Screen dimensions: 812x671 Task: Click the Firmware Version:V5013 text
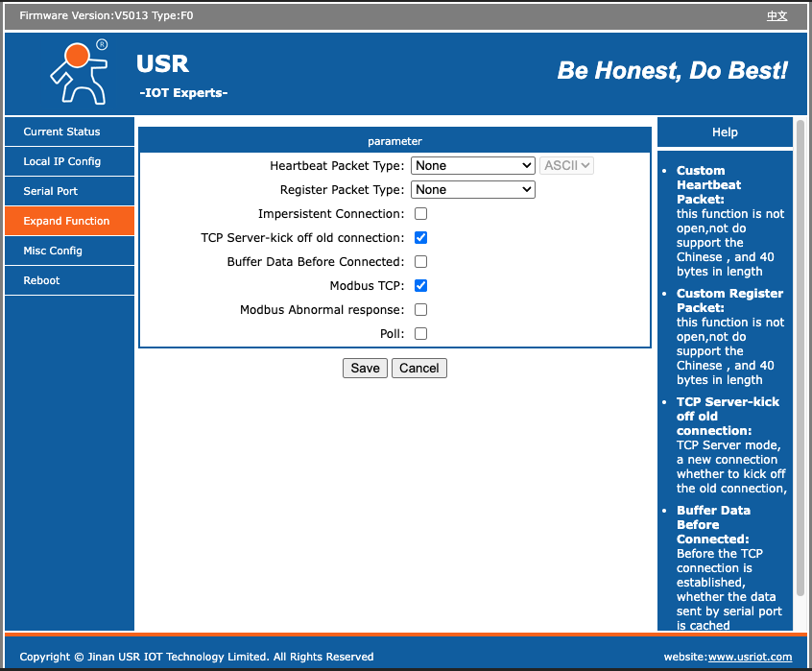pyautogui.click(x=84, y=15)
